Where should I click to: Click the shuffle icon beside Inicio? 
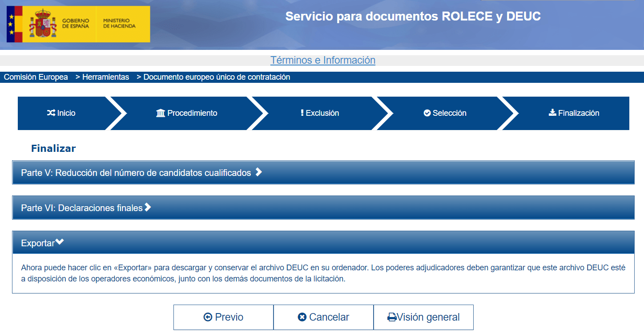51,113
